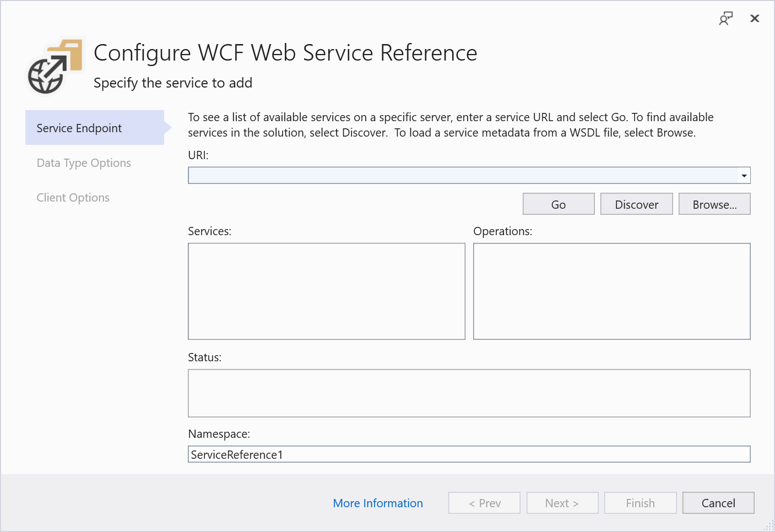The height and width of the screenshot is (532, 775).
Task: Click the feedback person icon
Action: tap(726, 18)
